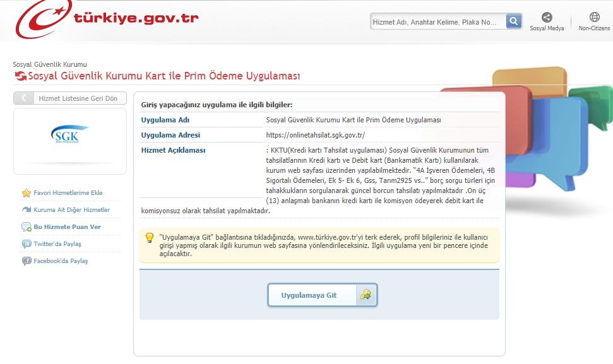Image resolution: width=613 pixels, height=364 pixels.
Task: Focus the Hizmet Adı search field
Action: click(437, 22)
